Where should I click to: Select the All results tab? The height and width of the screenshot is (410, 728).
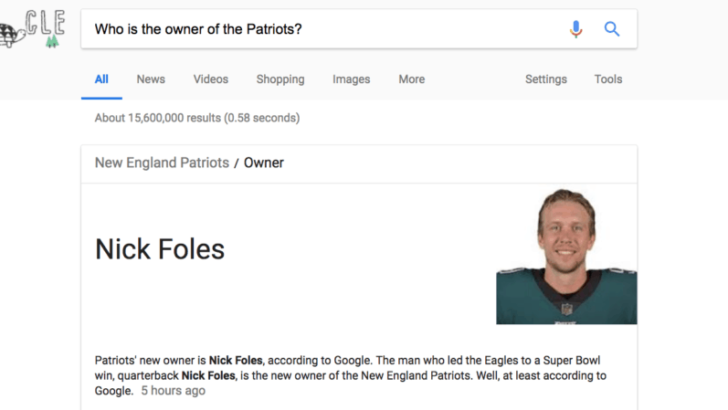click(102, 79)
